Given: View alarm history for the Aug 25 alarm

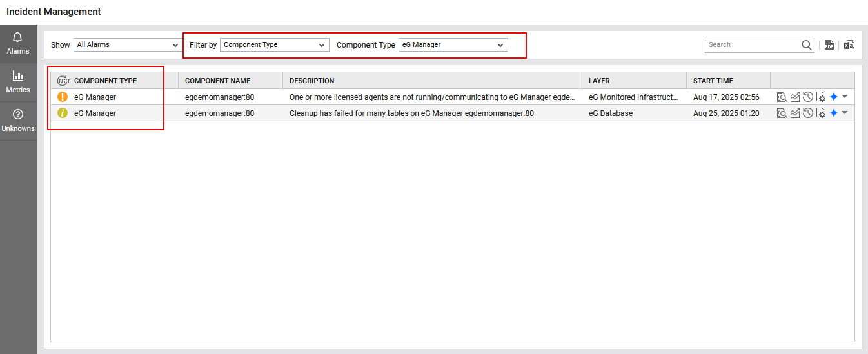Looking at the screenshot, I should [x=807, y=113].
